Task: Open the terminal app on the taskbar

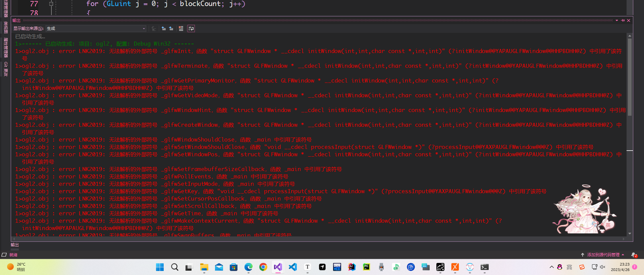Action: [x=485, y=267]
